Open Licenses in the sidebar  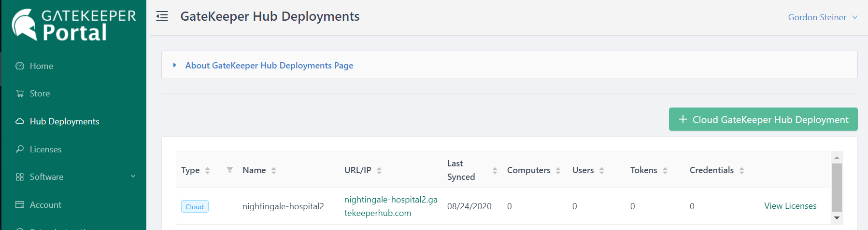45,149
